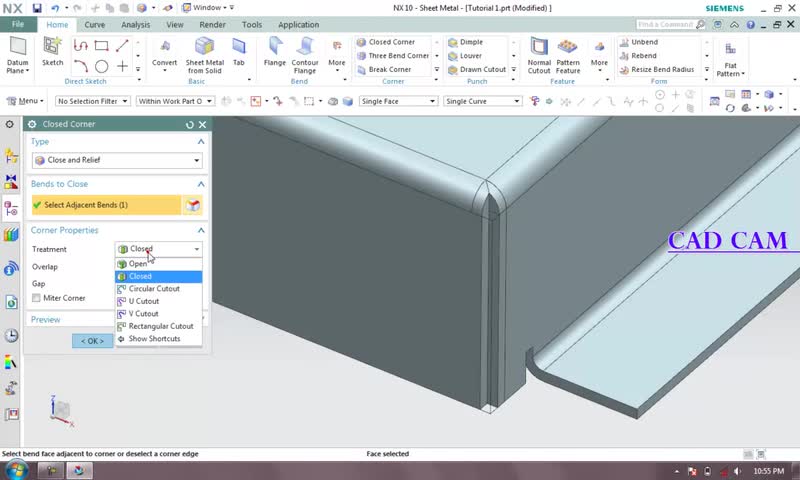Open the File tab

18,24
